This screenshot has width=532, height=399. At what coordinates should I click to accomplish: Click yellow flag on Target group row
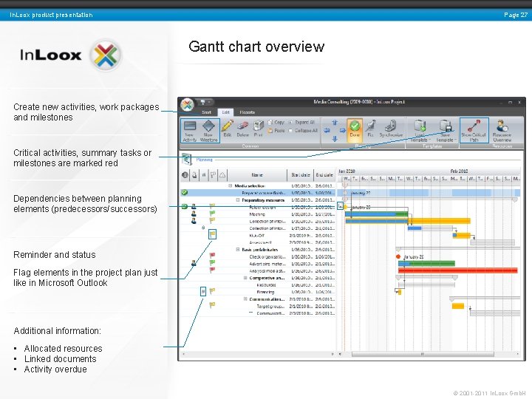(x=212, y=305)
